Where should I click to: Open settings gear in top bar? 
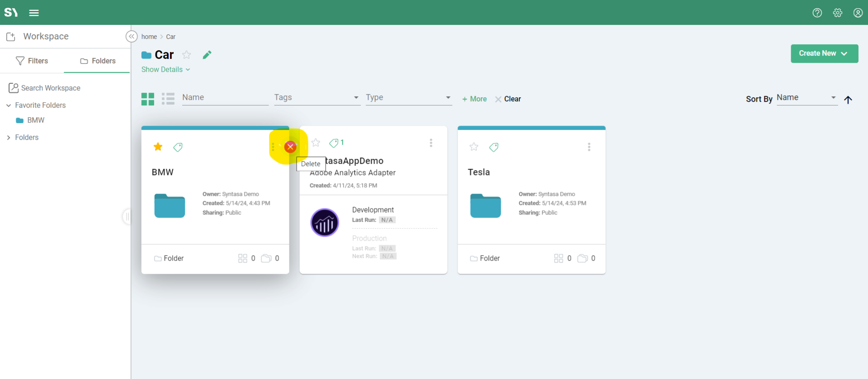pos(837,13)
